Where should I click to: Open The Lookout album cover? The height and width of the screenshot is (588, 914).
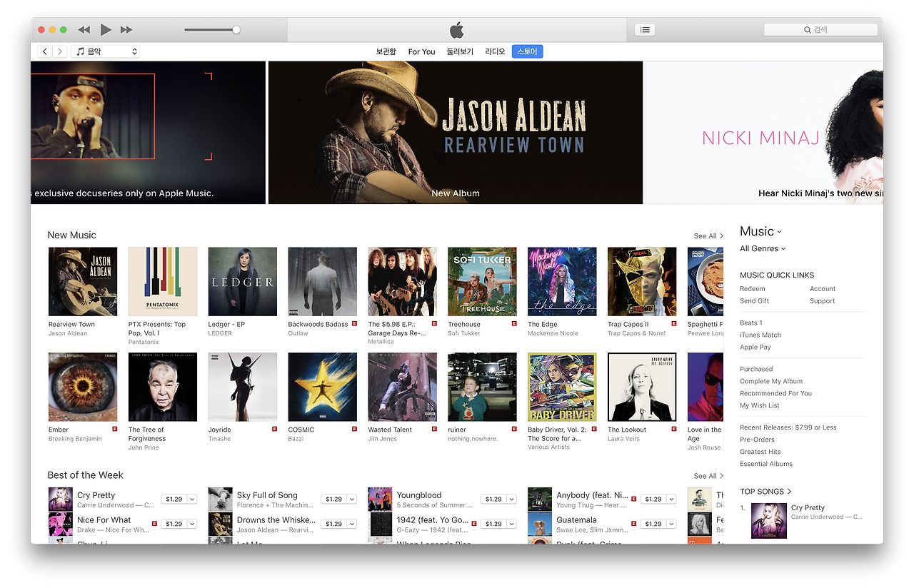(x=642, y=387)
